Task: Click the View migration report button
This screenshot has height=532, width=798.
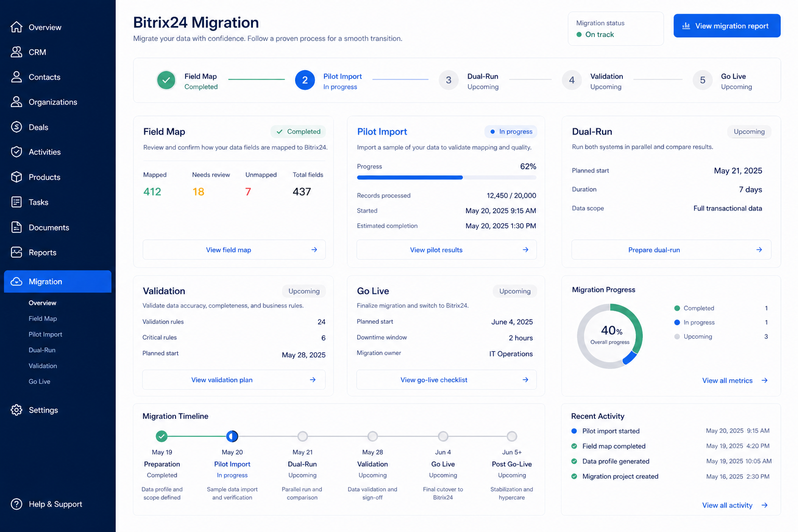Action: [x=727, y=25]
